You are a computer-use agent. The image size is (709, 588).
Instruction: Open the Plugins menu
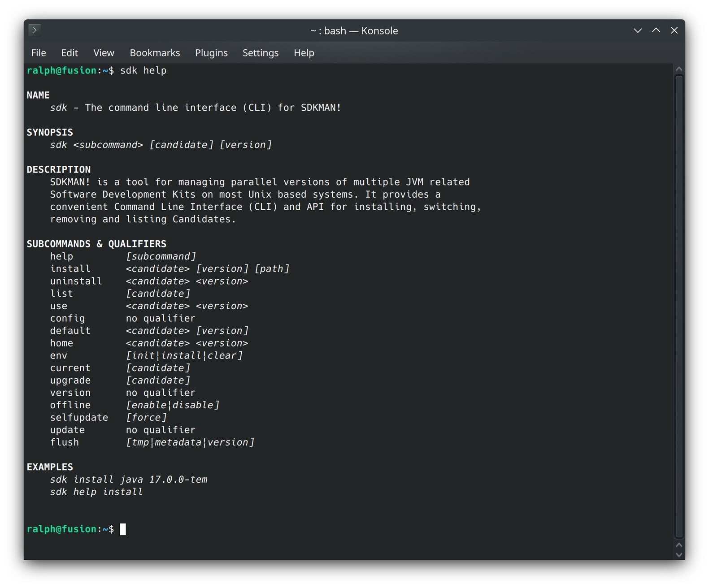(211, 53)
